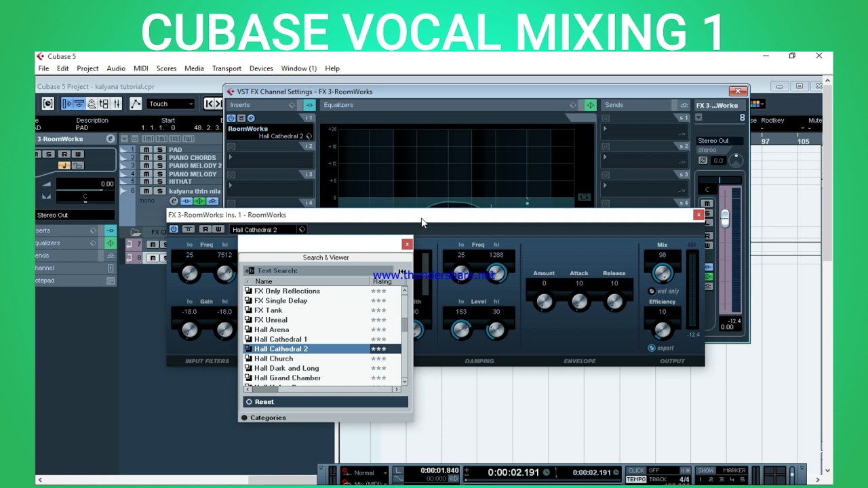Open the Mixer toolbar icon
This screenshot has width=868, height=488.
(117, 104)
